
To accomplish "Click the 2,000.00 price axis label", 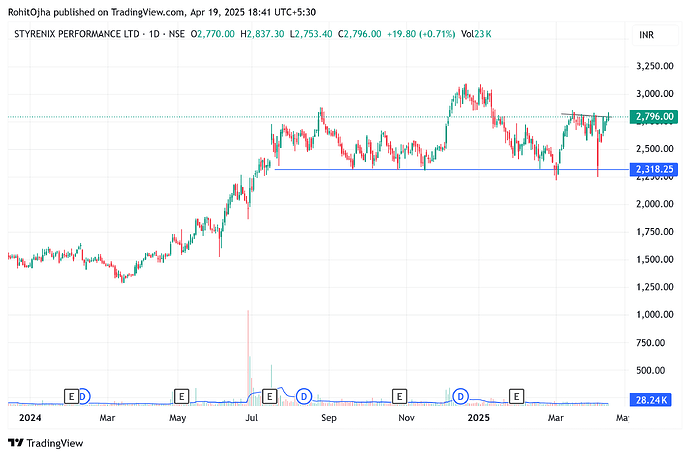I will [655, 204].
